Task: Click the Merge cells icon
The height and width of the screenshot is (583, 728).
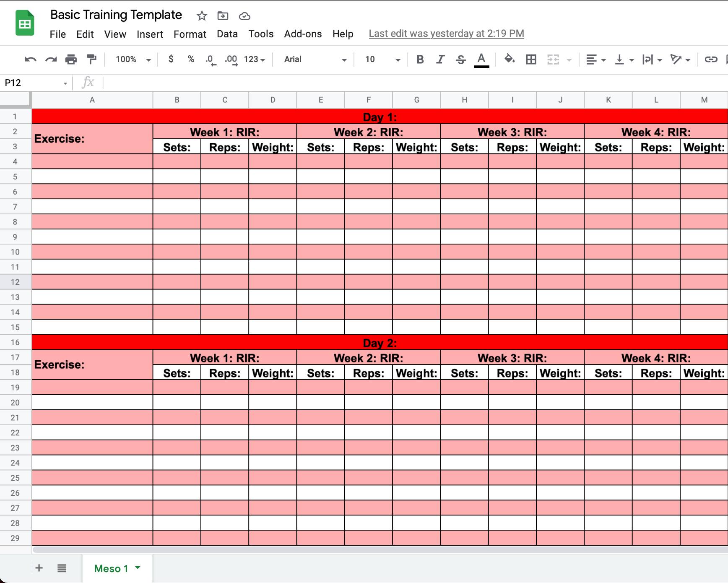Action: (x=553, y=60)
